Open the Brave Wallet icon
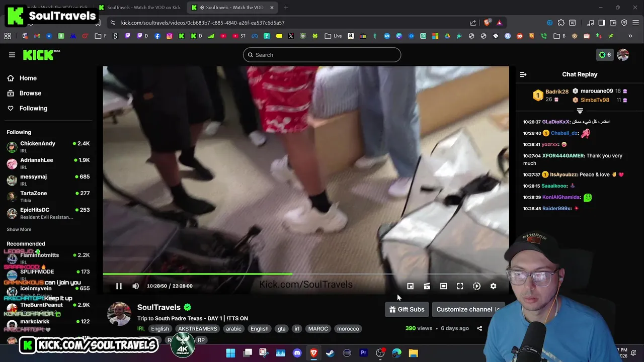 (x=613, y=23)
